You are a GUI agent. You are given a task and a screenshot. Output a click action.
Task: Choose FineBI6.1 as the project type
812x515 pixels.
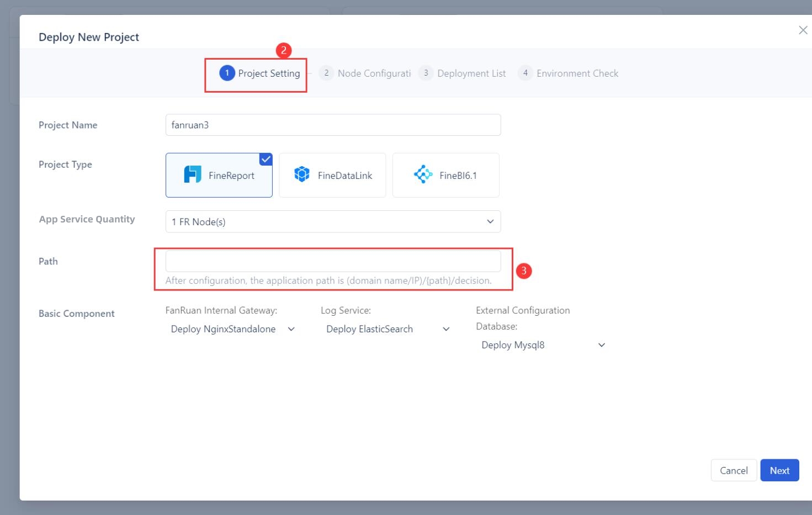tap(446, 175)
